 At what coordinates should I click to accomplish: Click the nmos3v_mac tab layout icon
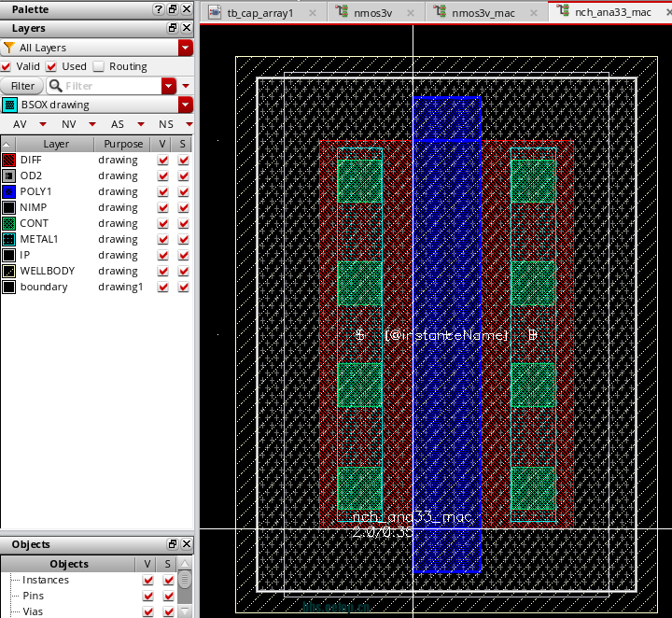440,11
